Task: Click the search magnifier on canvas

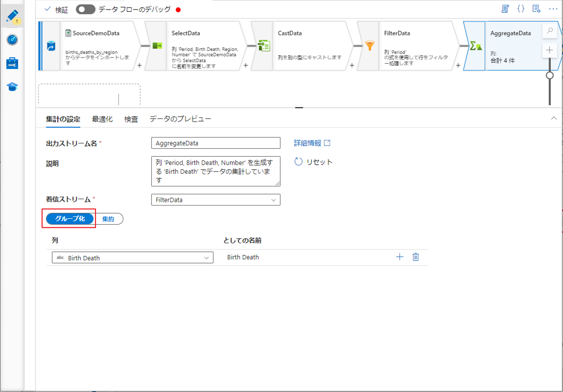Action: 549,31
